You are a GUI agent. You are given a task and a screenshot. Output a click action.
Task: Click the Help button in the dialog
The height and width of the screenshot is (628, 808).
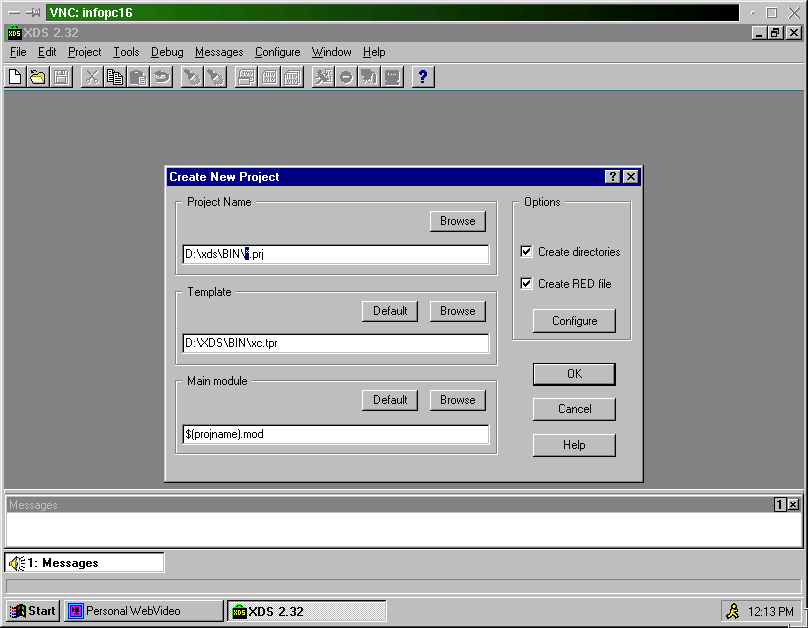click(575, 445)
